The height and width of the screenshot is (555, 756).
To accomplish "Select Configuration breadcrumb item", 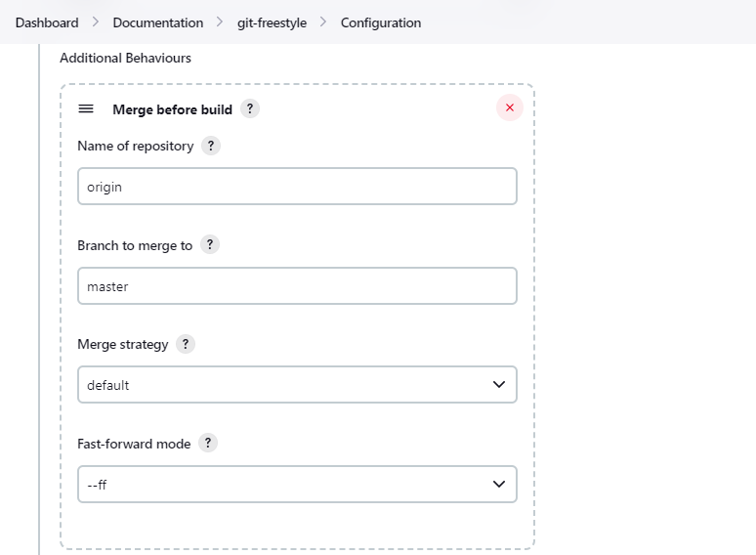I will pos(381,22).
